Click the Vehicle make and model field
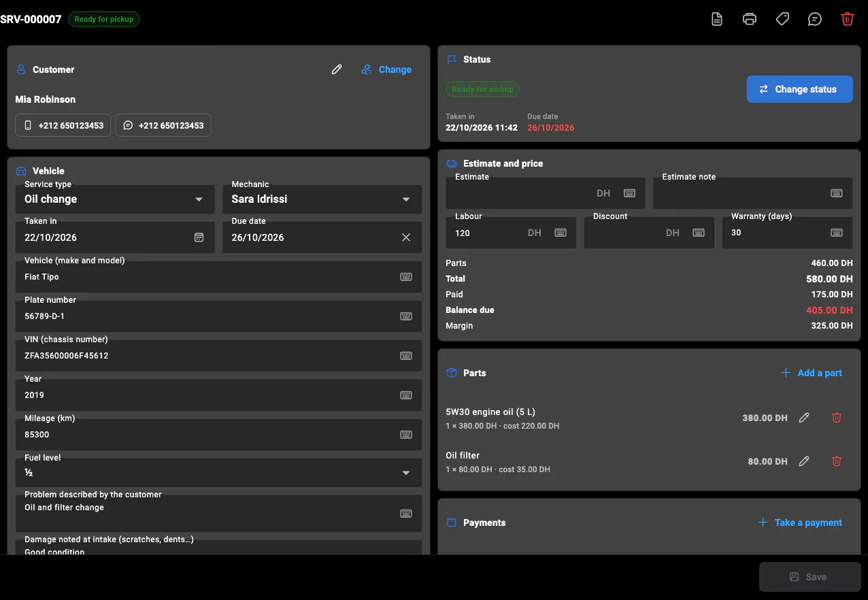 pyautogui.click(x=218, y=277)
